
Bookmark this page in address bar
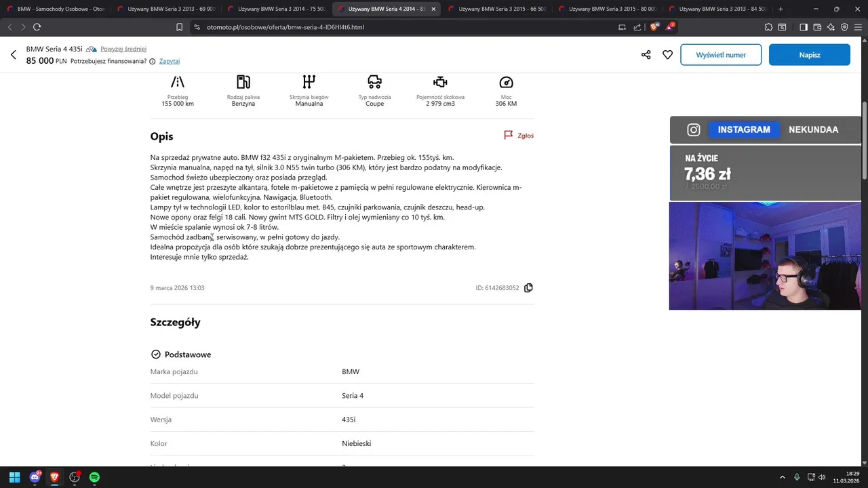pyautogui.click(x=179, y=27)
